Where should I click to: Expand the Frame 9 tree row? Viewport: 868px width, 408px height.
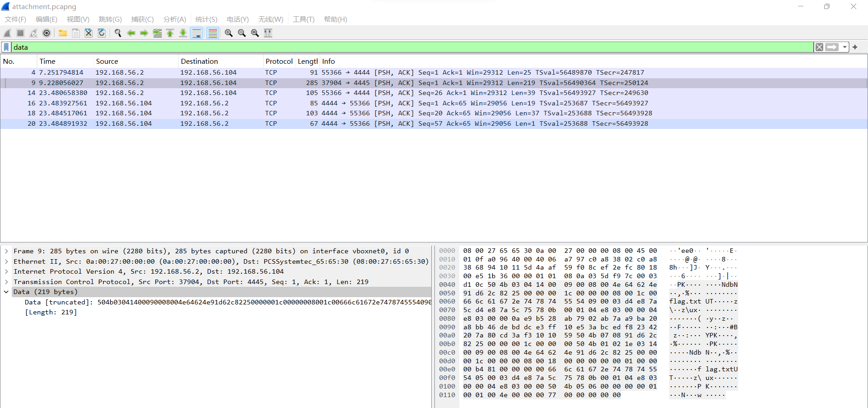tap(6, 251)
